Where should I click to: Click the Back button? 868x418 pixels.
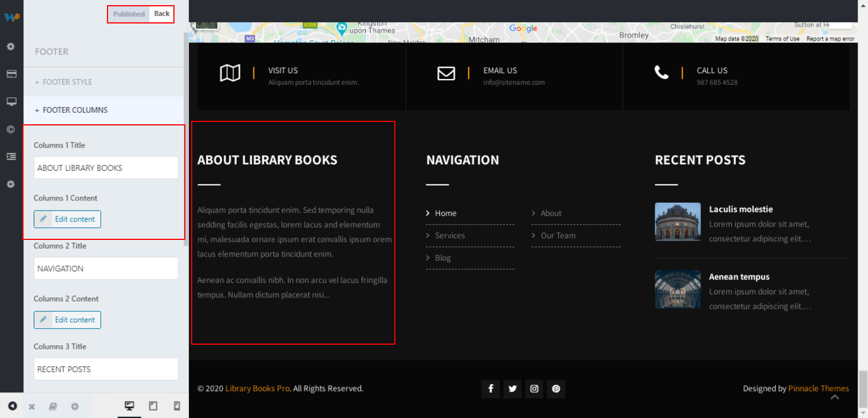pos(162,14)
